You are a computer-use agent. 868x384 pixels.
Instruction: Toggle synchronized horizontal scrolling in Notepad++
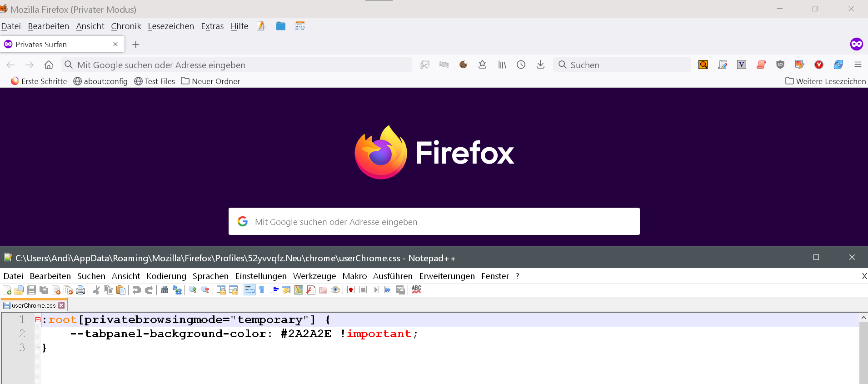[x=234, y=290]
